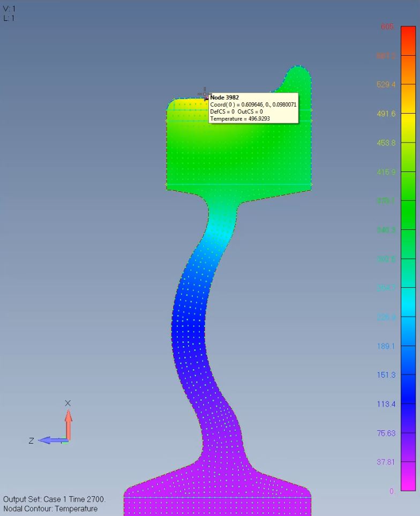
Task: Click the 'Output Set: Case 1 Time 2700.' label
Action: pos(54,499)
